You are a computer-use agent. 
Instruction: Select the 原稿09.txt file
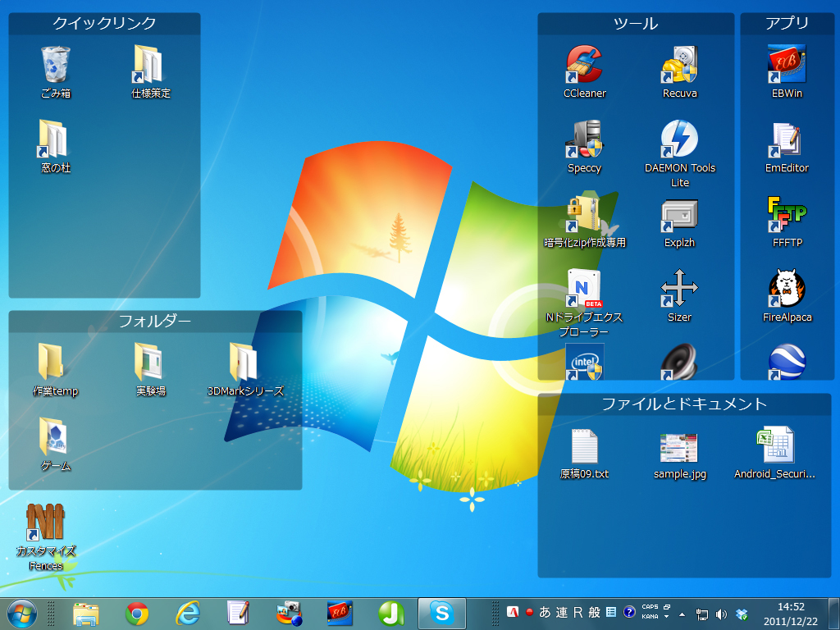point(584,453)
